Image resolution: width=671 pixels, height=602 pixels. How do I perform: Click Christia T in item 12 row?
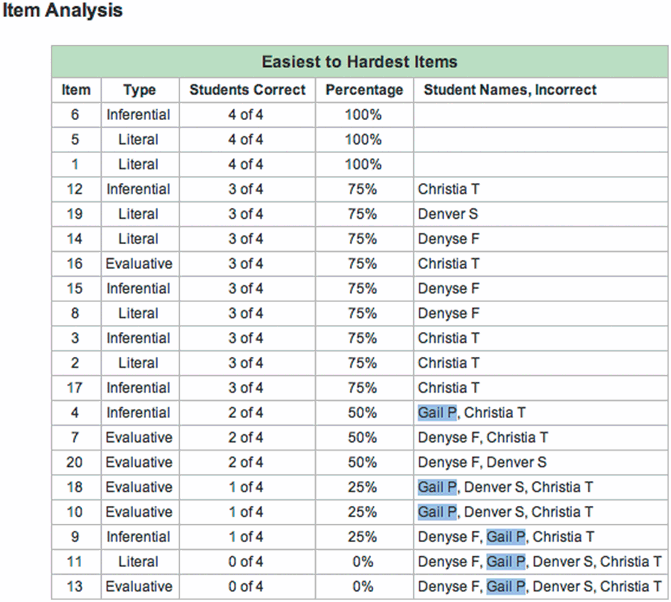449,189
